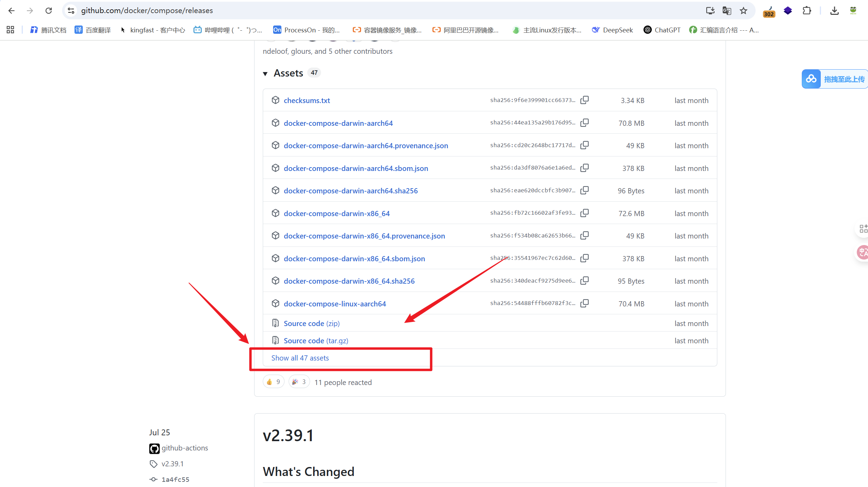Open the purple diamond extension
This screenshot has width=868, height=487.
(788, 11)
